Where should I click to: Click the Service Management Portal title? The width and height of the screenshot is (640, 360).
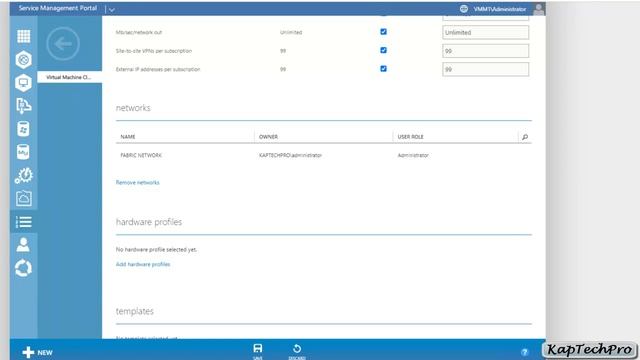pos(58,8)
